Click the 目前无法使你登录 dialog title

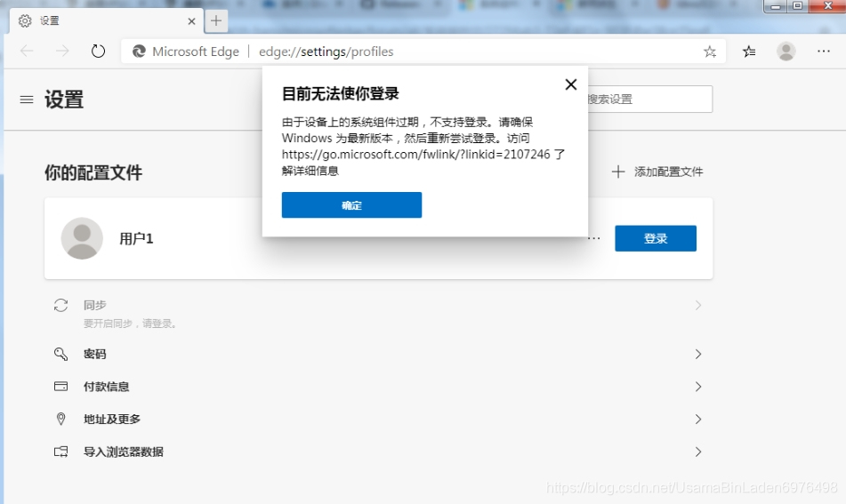[341, 94]
